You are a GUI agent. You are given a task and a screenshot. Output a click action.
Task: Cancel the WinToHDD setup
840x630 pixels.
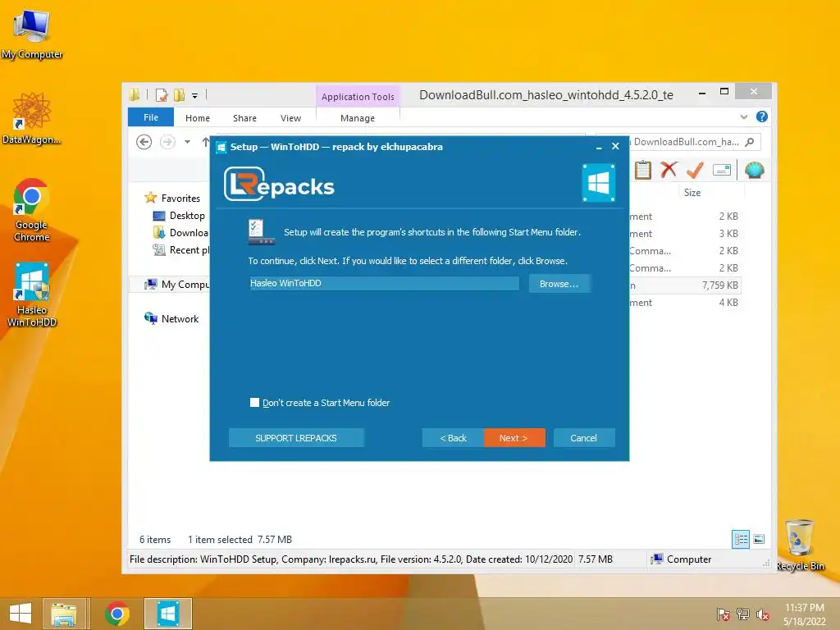point(584,438)
